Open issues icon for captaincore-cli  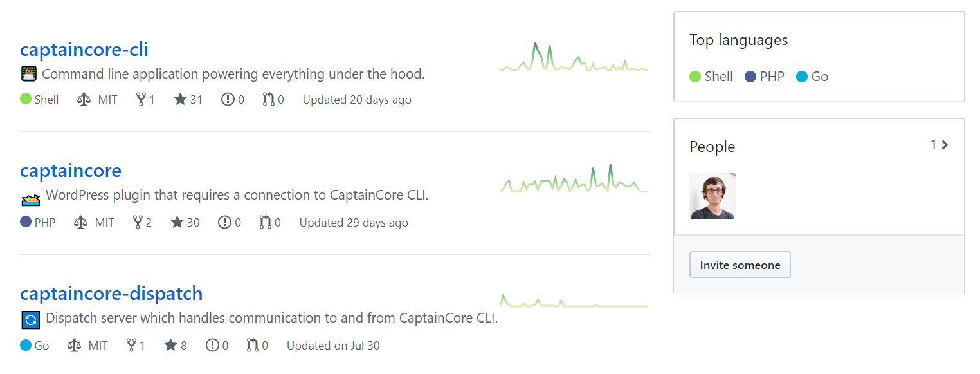[228, 99]
